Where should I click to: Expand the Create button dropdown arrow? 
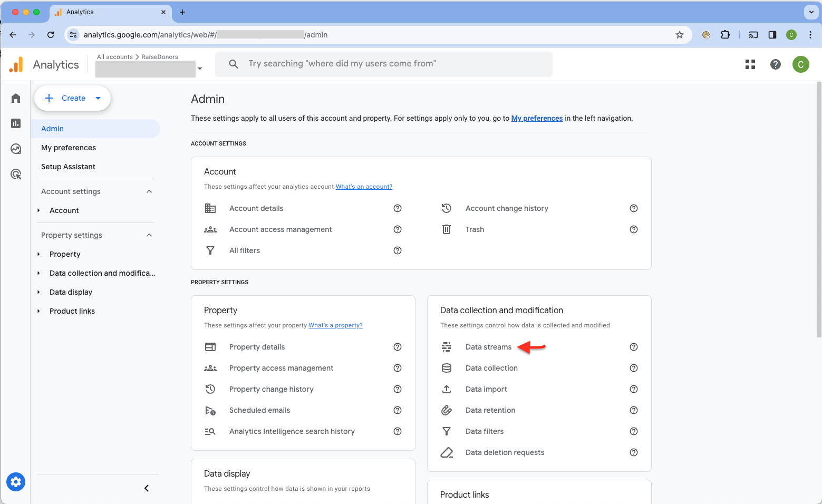tap(98, 98)
